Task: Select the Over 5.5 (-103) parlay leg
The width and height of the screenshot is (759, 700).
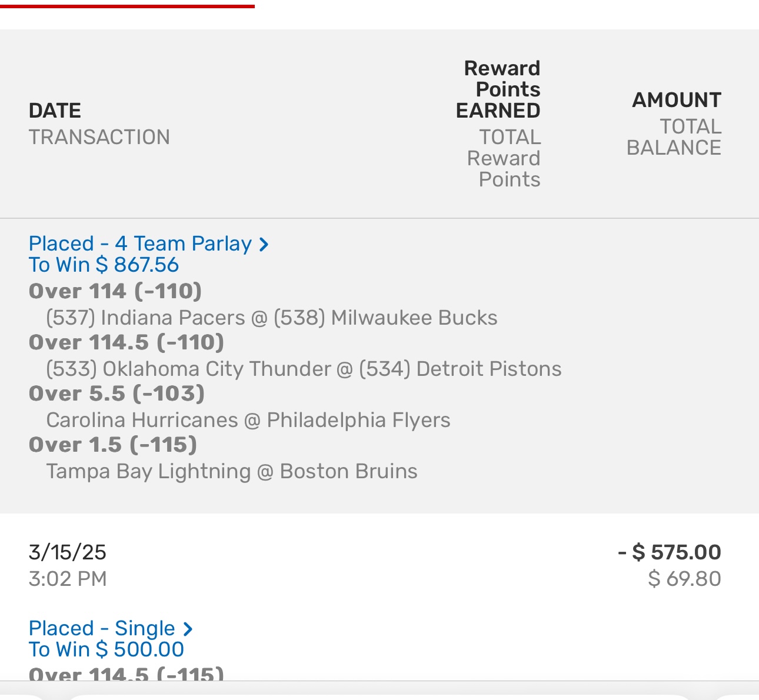Action: pyautogui.click(x=116, y=394)
